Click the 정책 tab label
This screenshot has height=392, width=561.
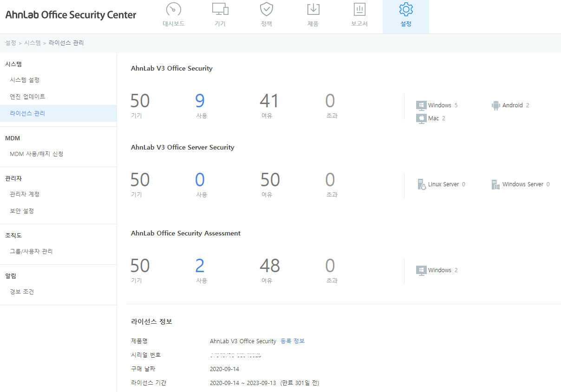[x=267, y=24]
